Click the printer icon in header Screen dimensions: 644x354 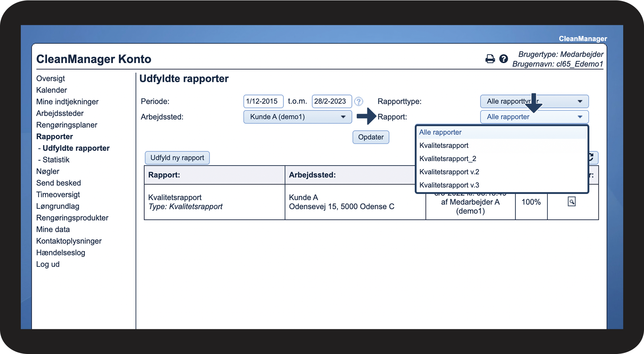(490, 59)
